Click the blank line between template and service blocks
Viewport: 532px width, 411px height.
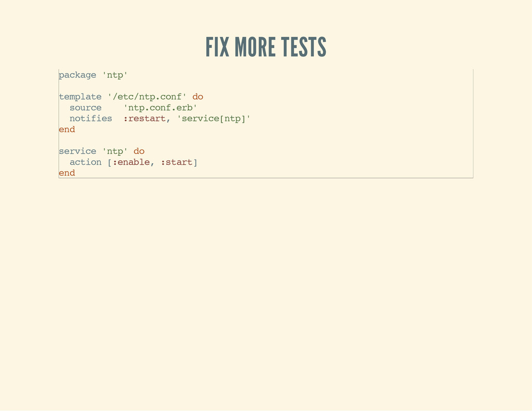pos(265,140)
